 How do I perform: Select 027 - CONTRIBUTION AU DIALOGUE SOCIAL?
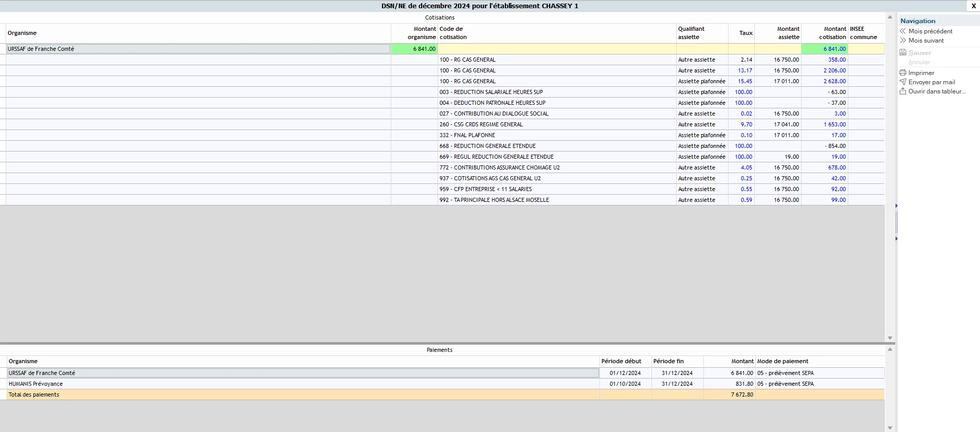point(557,114)
